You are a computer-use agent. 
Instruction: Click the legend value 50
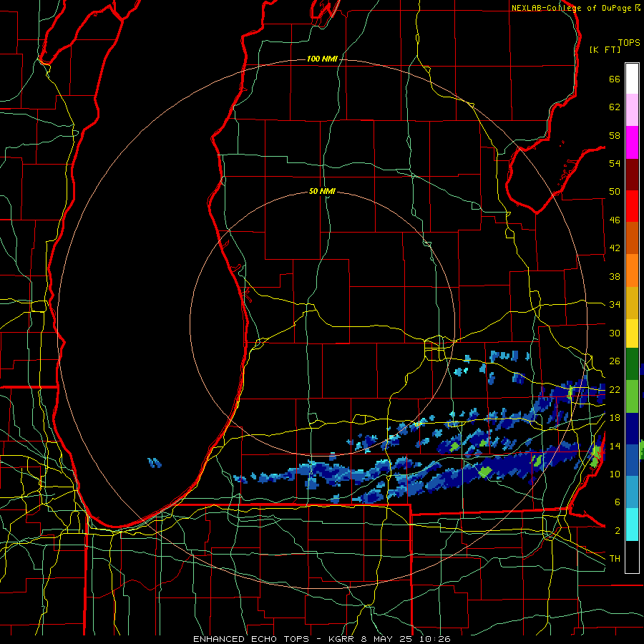click(615, 192)
